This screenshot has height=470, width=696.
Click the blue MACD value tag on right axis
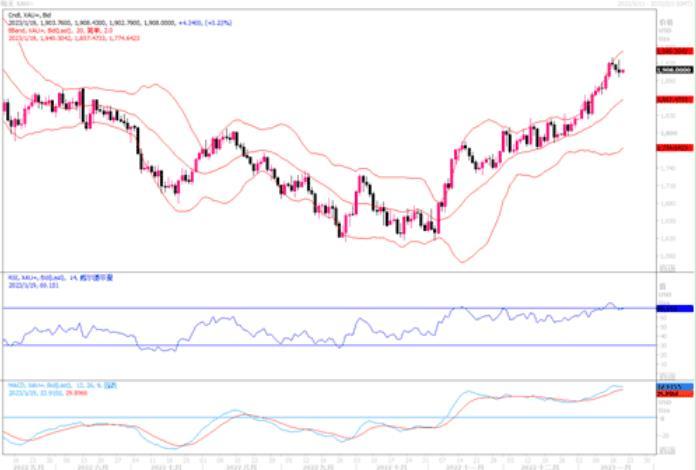(669, 386)
